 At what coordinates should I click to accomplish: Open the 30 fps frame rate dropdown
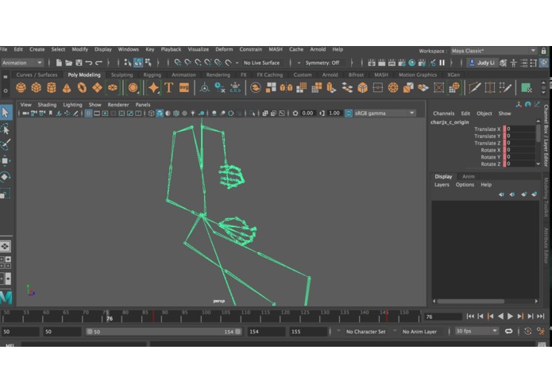[477, 331]
